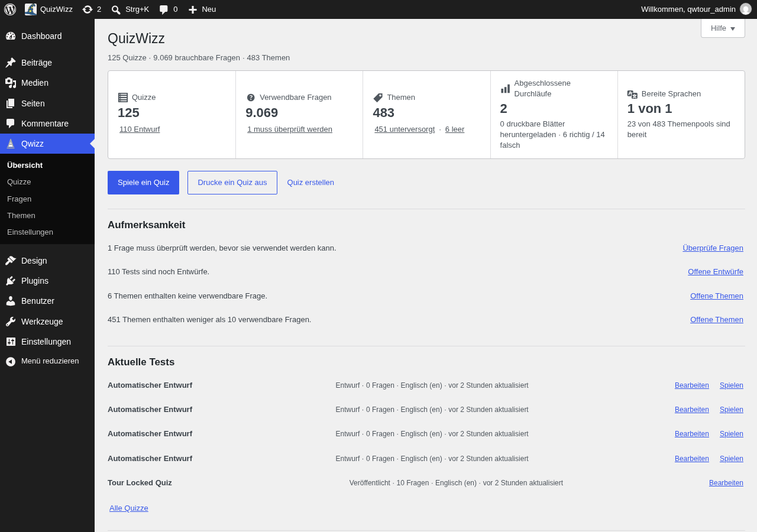The width and height of the screenshot is (757, 532).
Task: Click the plus Neu icon
Action: [193, 9]
